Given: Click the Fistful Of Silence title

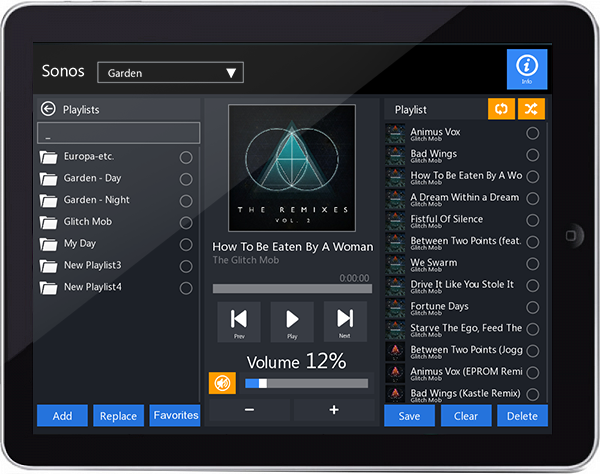Looking at the screenshot, I should (x=447, y=219).
